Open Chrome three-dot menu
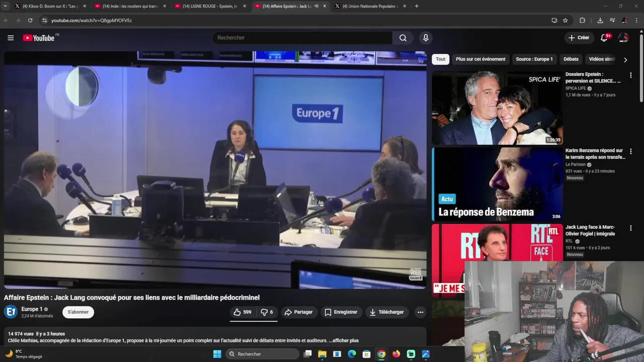The image size is (644, 362). 636,20
